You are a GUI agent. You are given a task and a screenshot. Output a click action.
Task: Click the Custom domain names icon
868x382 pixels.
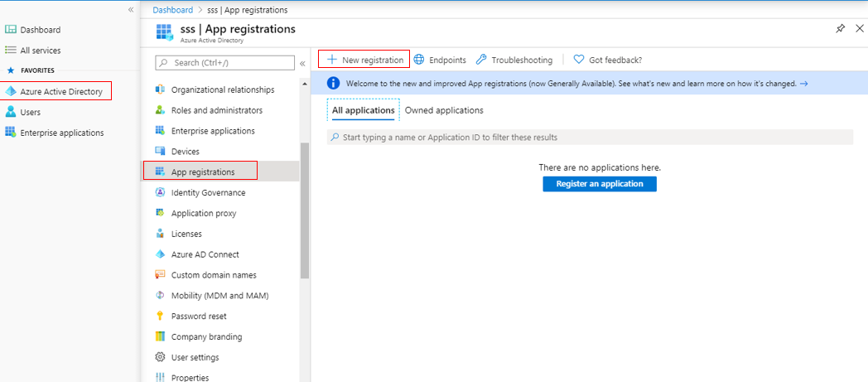point(161,274)
